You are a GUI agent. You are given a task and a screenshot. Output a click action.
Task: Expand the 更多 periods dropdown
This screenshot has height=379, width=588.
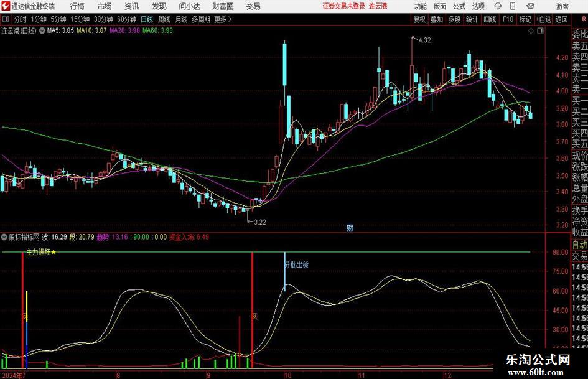click(223, 19)
